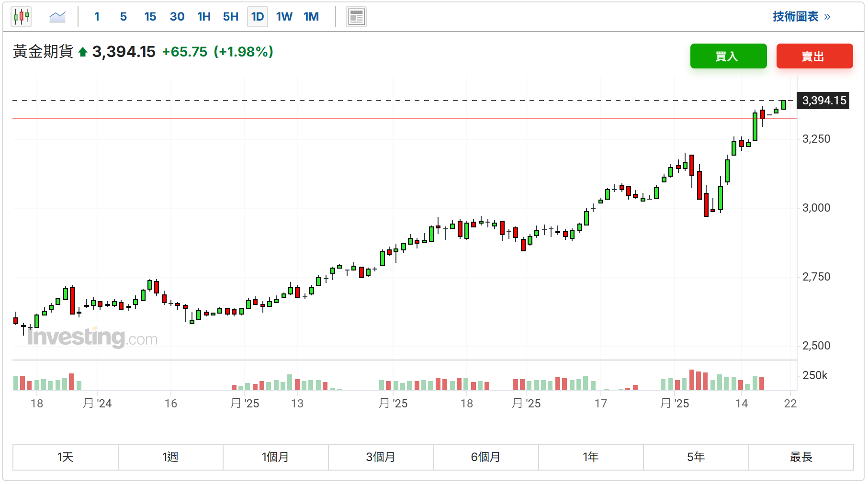Image resolution: width=868 pixels, height=484 pixels.
Task: Select the 1M interval
Action: click(311, 17)
